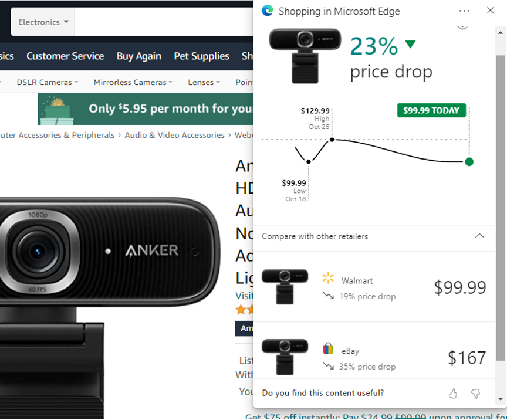Open the Audio & Video Accessories breadcrumb

(x=174, y=135)
